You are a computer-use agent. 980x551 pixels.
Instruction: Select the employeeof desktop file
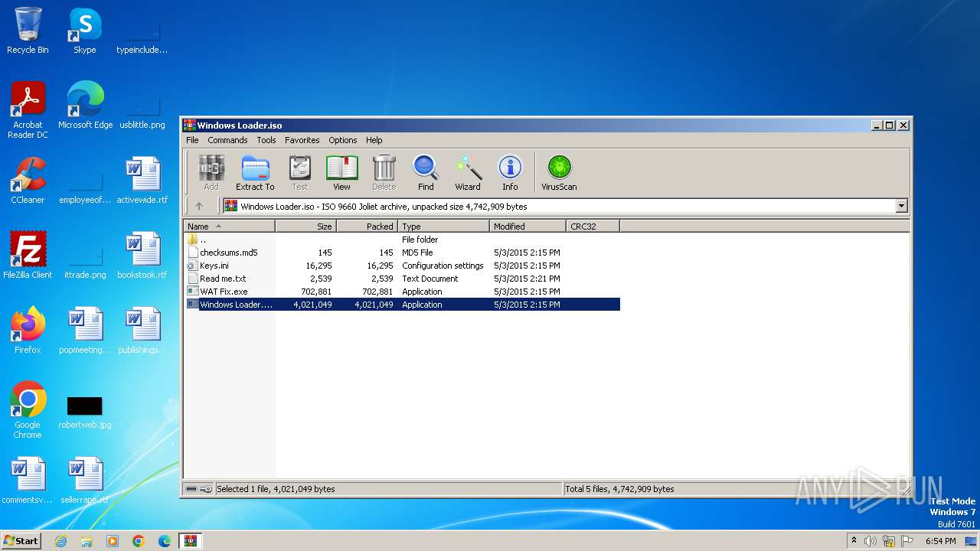tap(85, 186)
